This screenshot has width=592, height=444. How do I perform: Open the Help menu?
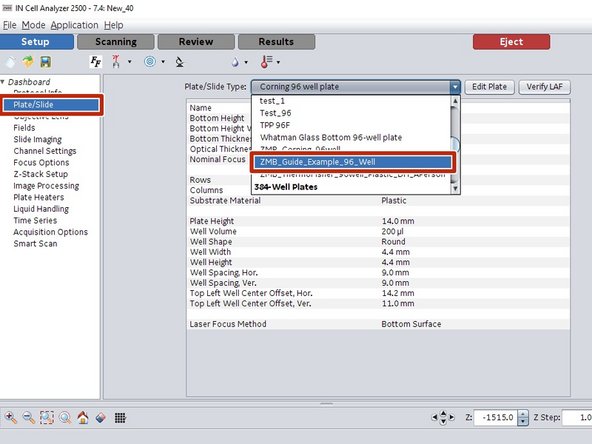114,25
